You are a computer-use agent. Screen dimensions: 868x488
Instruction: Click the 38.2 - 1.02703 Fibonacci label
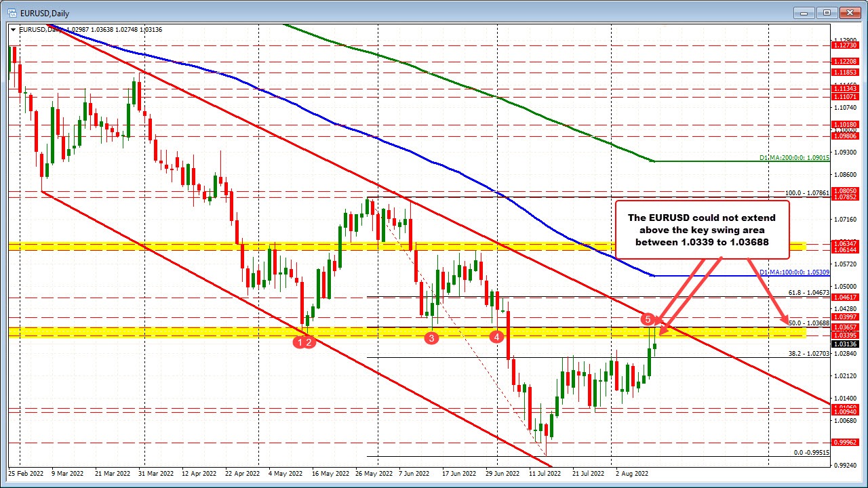click(x=808, y=354)
